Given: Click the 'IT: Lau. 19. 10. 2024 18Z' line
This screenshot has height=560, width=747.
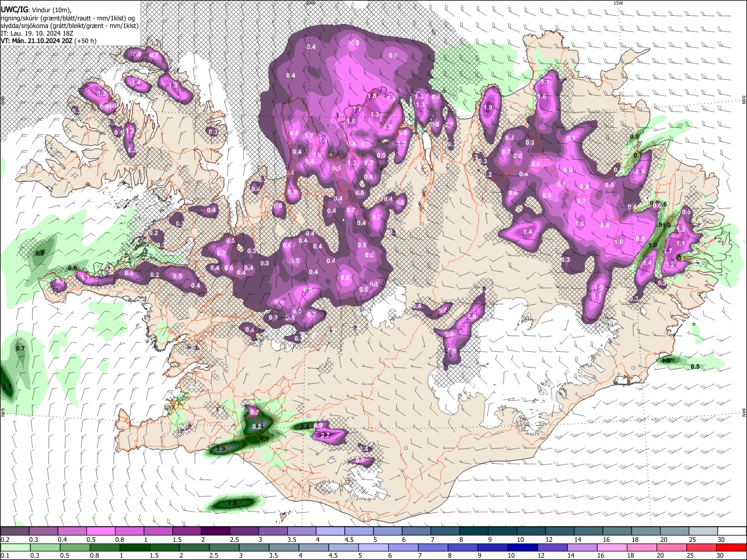Looking at the screenshot, I should (x=37, y=33).
